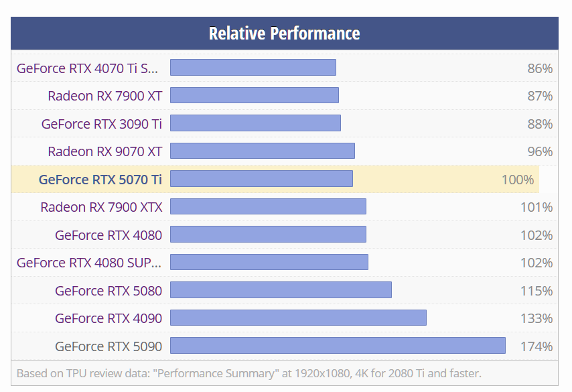572x392 pixels.
Task: Click the Radeon RX 9070 XT bar
Action: click(262, 151)
